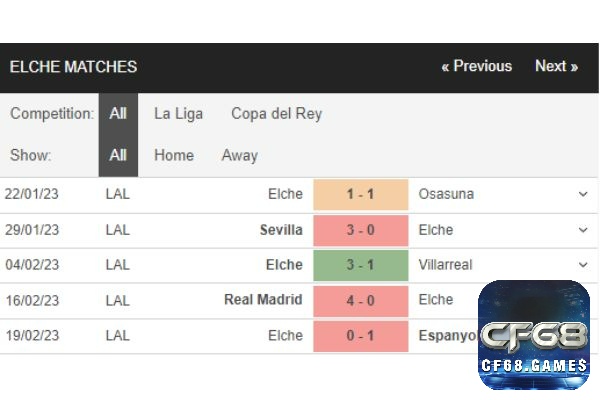Click the CF68 Games logo

pos(534,335)
